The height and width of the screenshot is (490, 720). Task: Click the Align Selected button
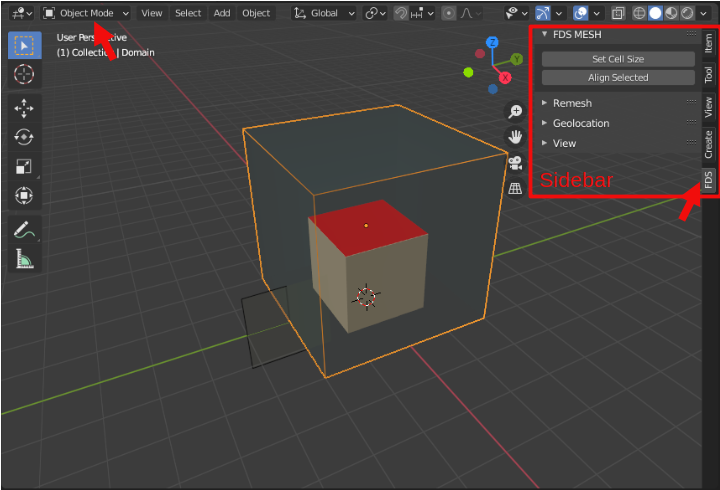coord(618,78)
